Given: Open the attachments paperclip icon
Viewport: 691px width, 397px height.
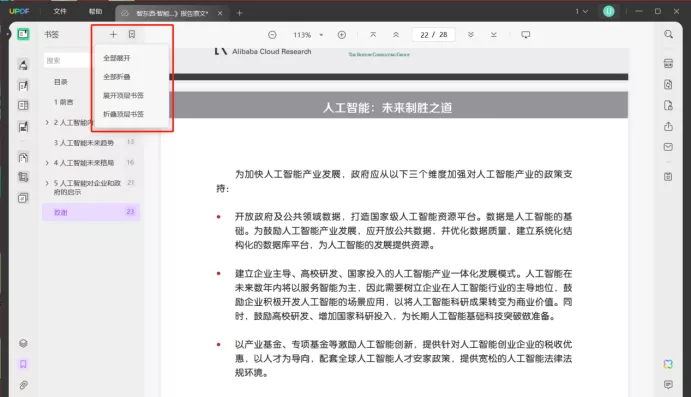Looking at the screenshot, I should pyautogui.click(x=23, y=385).
